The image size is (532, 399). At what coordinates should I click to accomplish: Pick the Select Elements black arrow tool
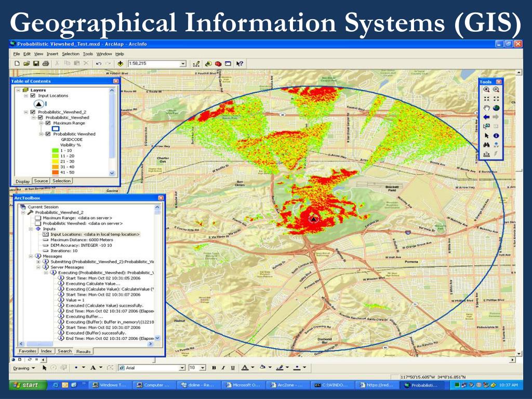(486, 136)
